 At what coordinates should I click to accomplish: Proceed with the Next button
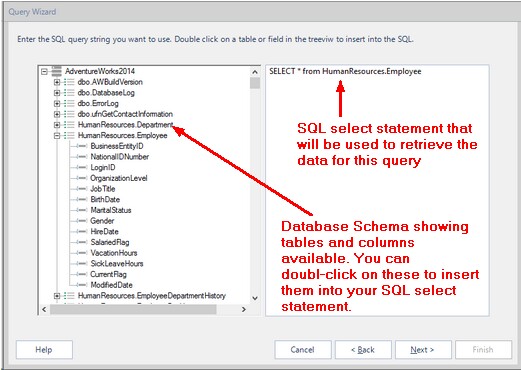[423, 350]
